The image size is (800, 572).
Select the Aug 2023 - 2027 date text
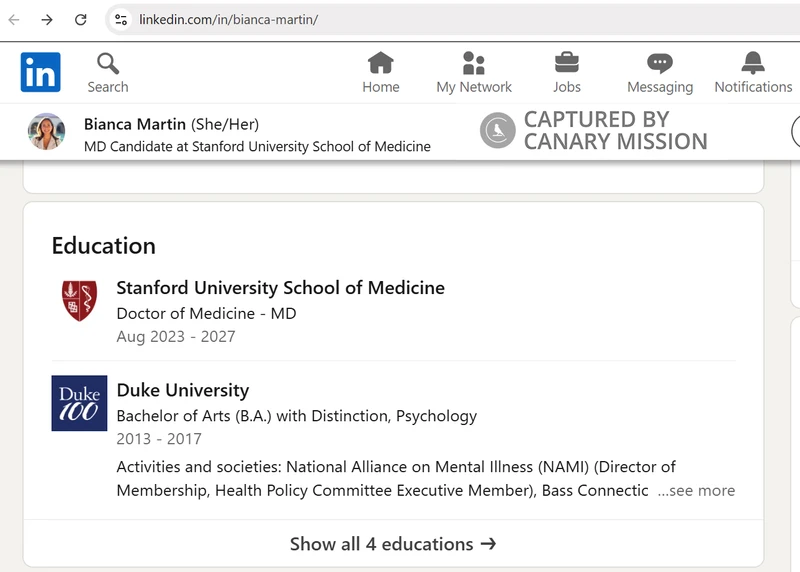pyautogui.click(x=176, y=337)
